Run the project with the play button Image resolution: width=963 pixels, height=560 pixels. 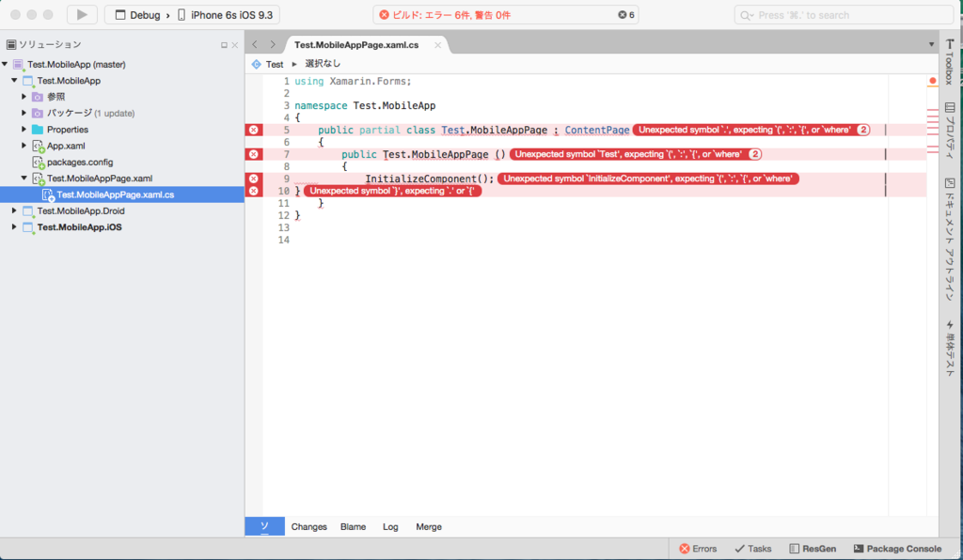(x=82, y=15)
